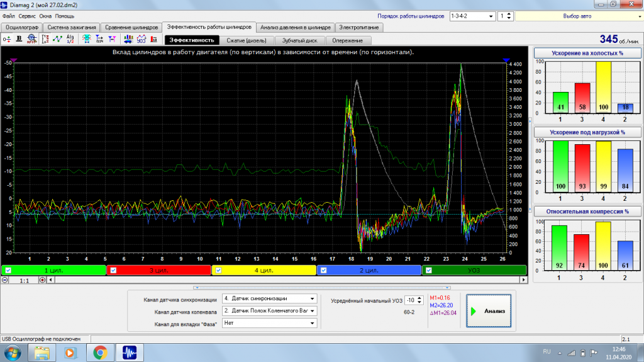Click the network signal tray icon

click(x=571, y=353)
